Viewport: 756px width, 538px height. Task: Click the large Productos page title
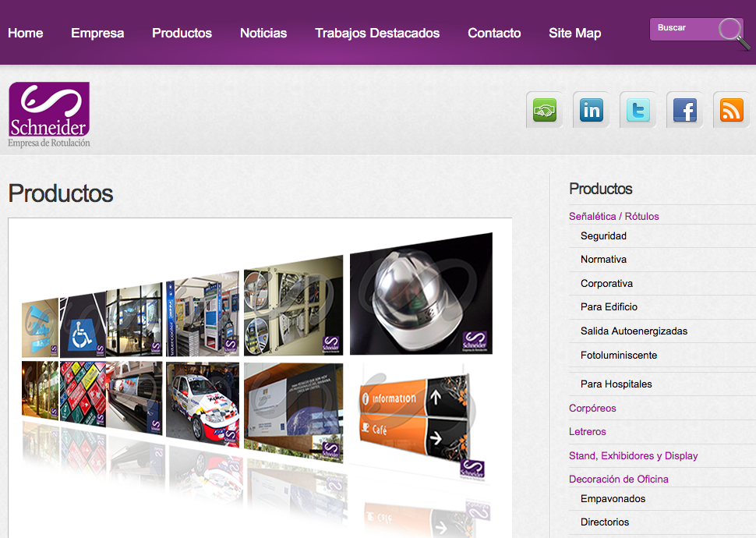[x=61, y=193]
